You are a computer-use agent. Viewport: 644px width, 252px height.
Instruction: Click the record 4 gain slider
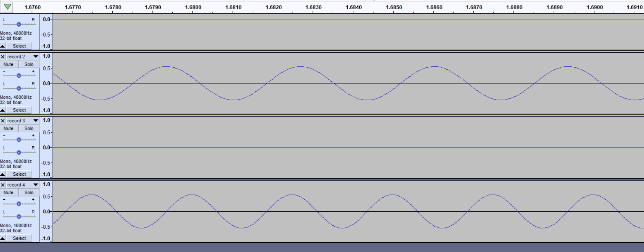[x=19, y=203]
